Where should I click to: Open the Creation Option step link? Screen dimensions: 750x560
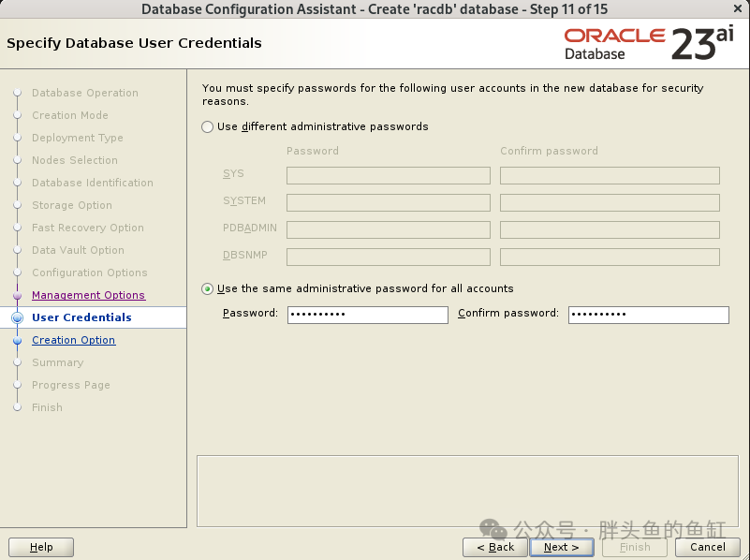tap(74, 340)
